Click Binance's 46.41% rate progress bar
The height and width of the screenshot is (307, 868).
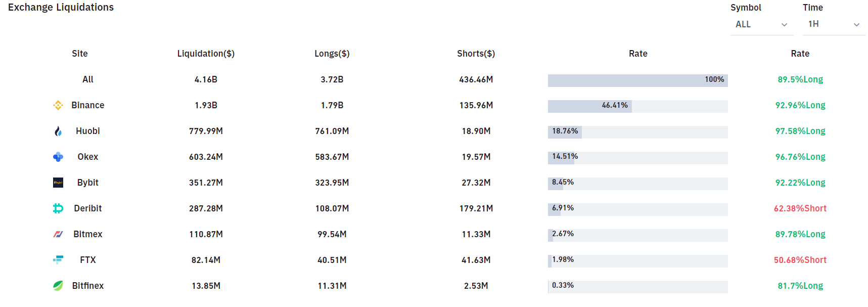pyautogui.click(x=637, y=106)
